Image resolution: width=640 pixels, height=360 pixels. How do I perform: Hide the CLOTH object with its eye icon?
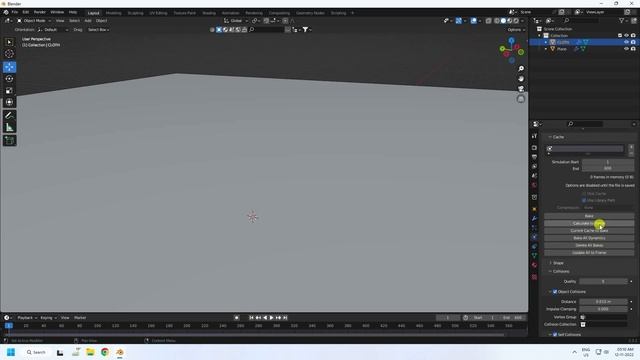pos(627,42)
